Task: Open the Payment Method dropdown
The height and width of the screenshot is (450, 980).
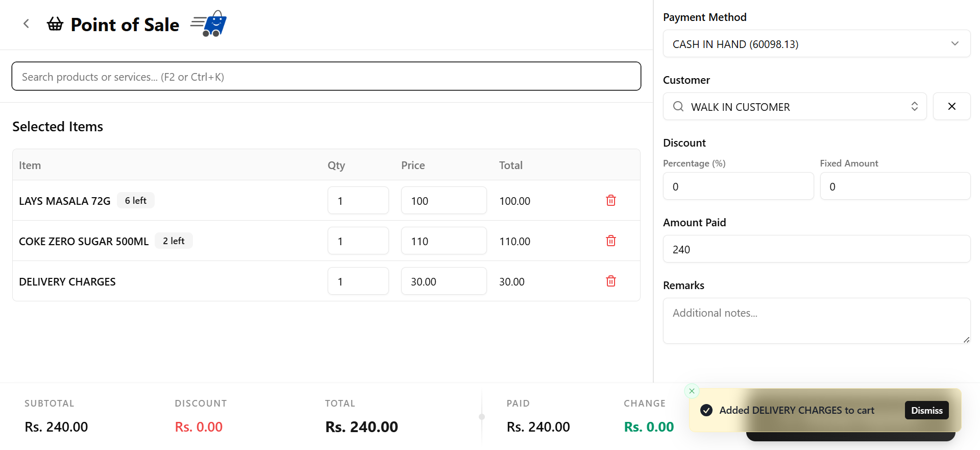Action: [x=816, y=44]
